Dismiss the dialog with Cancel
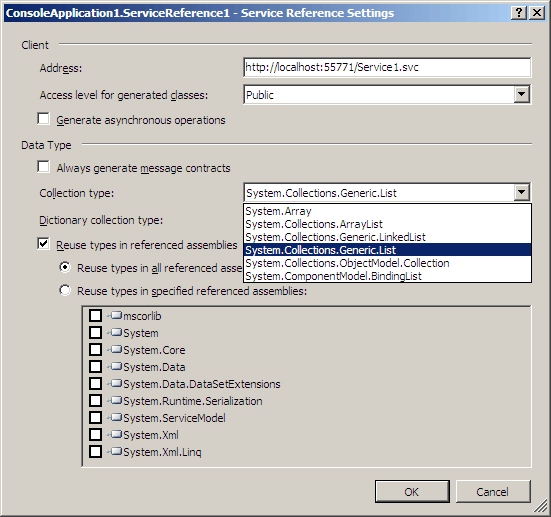 [x=493, y=491]
